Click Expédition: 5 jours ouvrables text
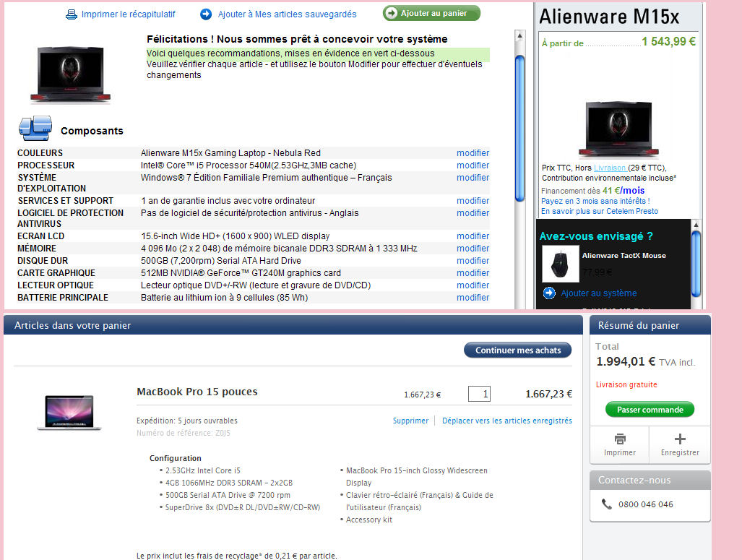742x560 pixels. click(187, 421)
